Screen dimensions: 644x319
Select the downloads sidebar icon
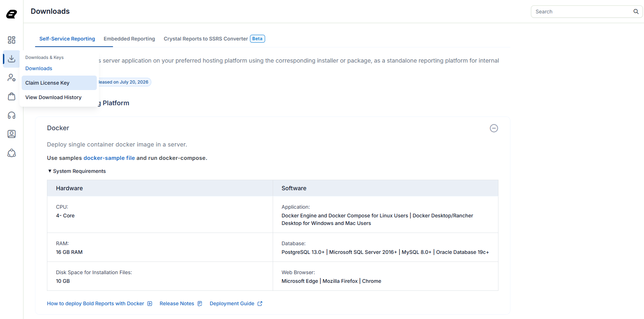pos(12,59)
